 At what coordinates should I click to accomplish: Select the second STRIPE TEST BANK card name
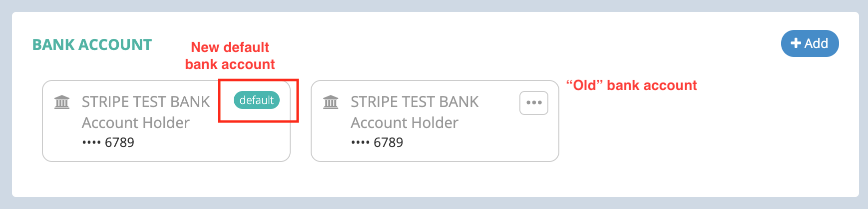click(x=415, y=101)
